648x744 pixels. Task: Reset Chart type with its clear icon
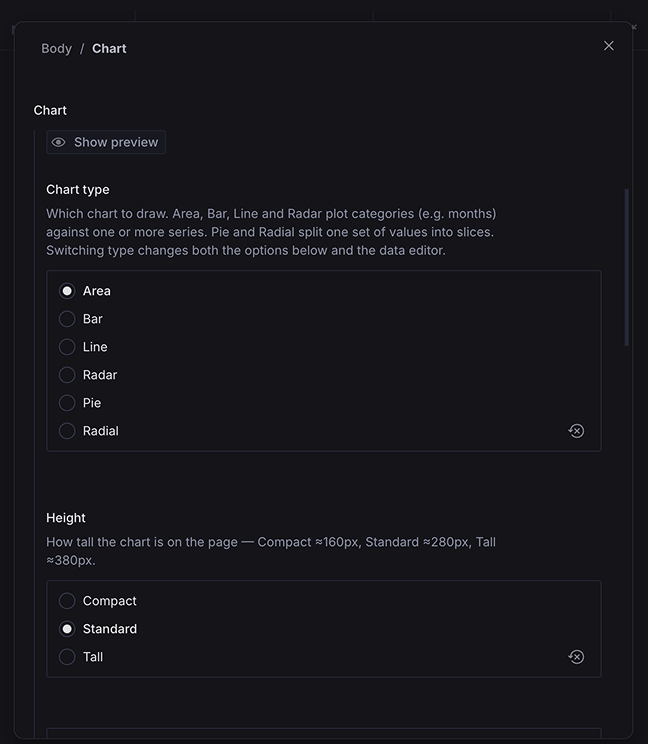point(576,431)
